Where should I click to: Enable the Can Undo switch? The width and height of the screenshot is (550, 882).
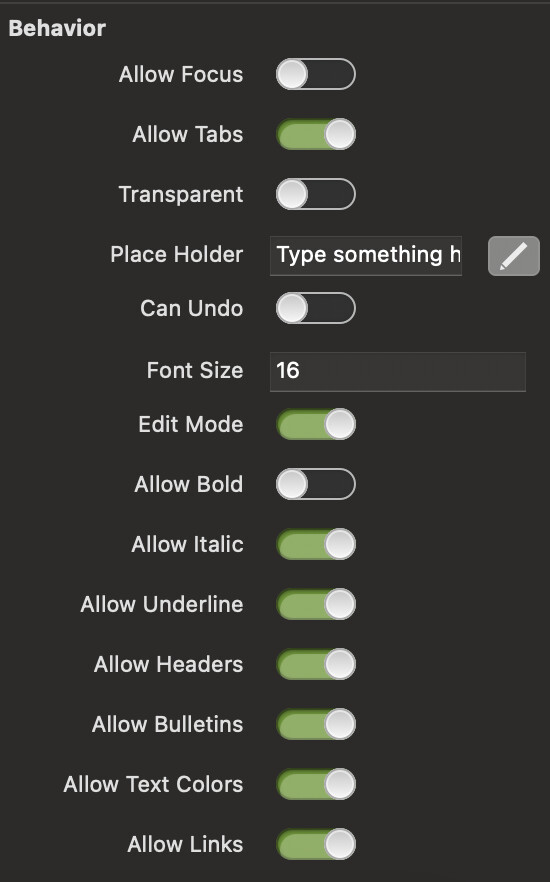315,308
